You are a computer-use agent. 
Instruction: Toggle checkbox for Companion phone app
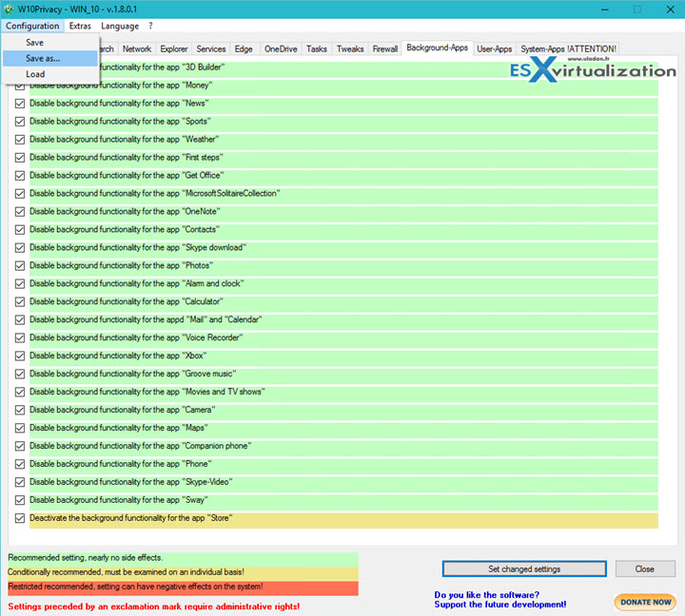20,446
